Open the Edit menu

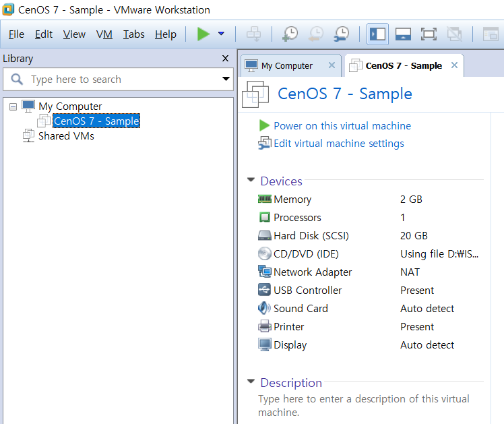click(44, 34)
